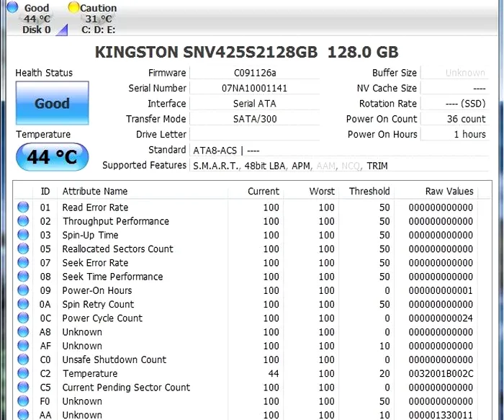504x420 pixels.
Task: Click status orb of Seek Time Performance row
Action: (23, 276)
